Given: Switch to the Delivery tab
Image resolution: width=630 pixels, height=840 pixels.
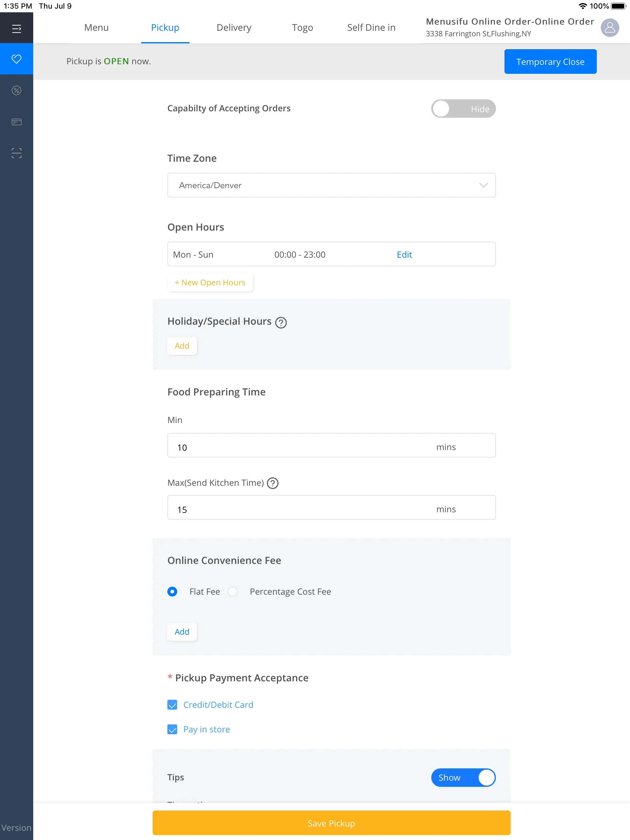Looking at the screenshot, I should 234,26.
